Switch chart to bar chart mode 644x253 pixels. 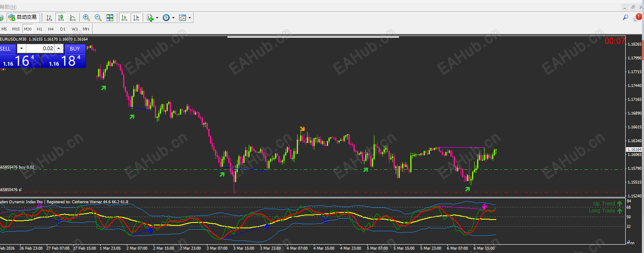point(49,18)
